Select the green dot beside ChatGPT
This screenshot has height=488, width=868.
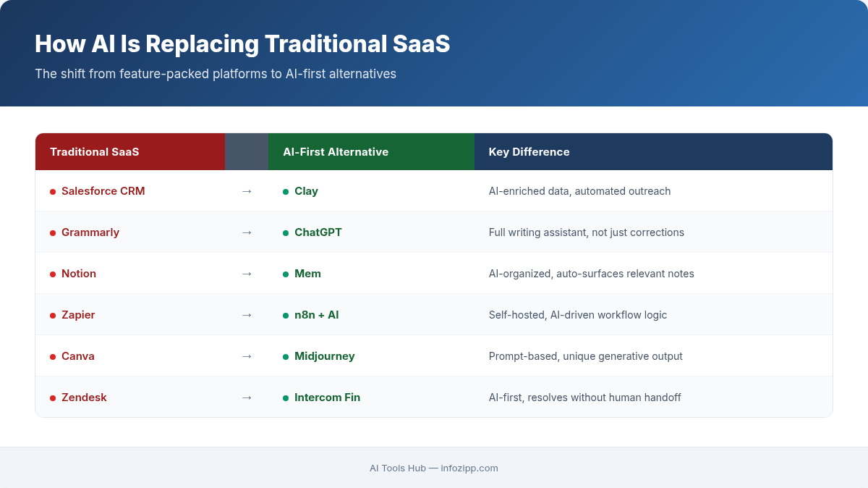(285, 232)
